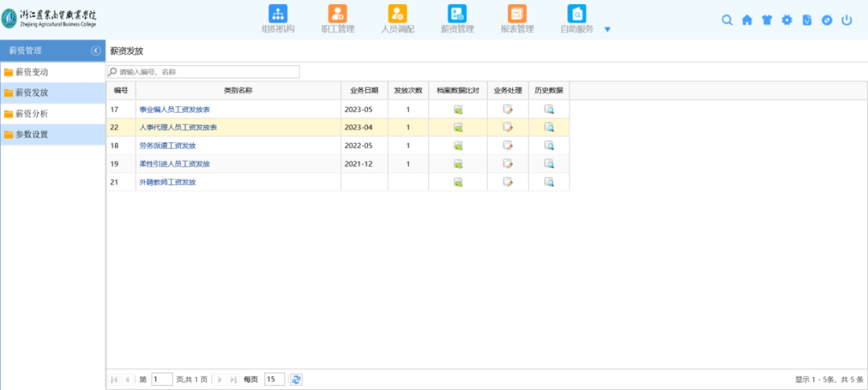The image size is (868, 390).
Task: Click the power logout icon
Action: tap(846, 20)
